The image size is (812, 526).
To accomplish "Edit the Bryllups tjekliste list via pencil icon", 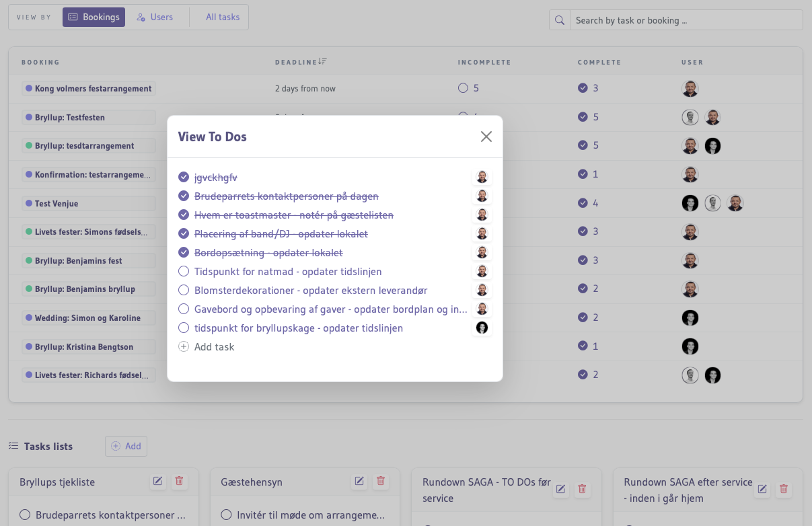I will coord(157,481).
